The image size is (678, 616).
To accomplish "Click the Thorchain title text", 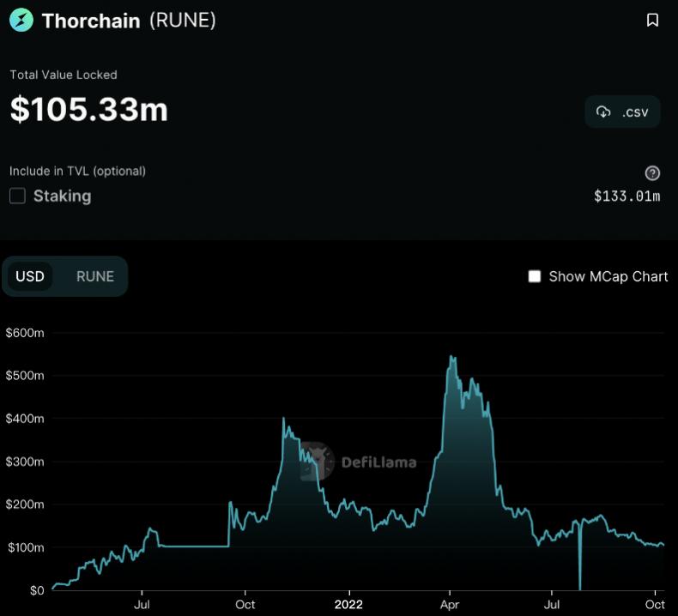I will coord(91,21).
